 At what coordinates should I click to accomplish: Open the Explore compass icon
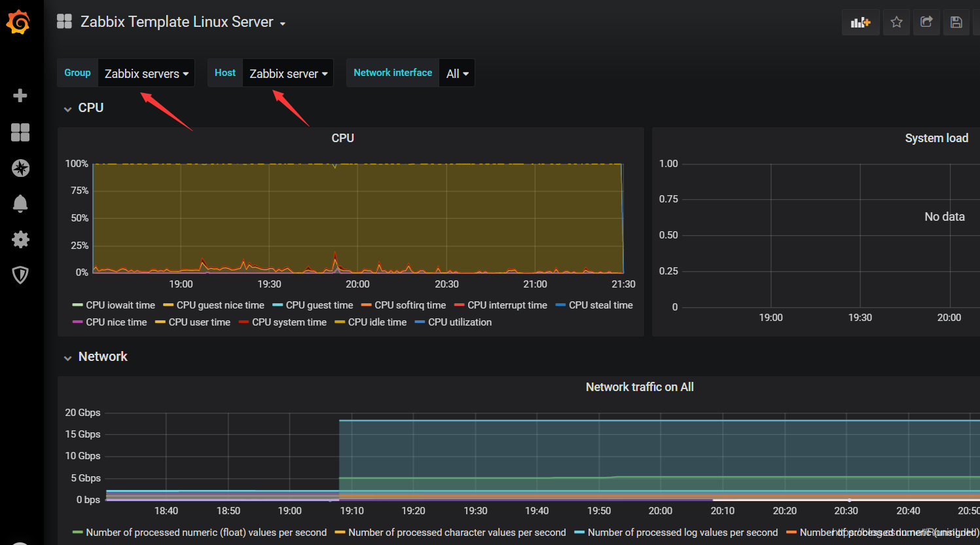coord(20,168)
